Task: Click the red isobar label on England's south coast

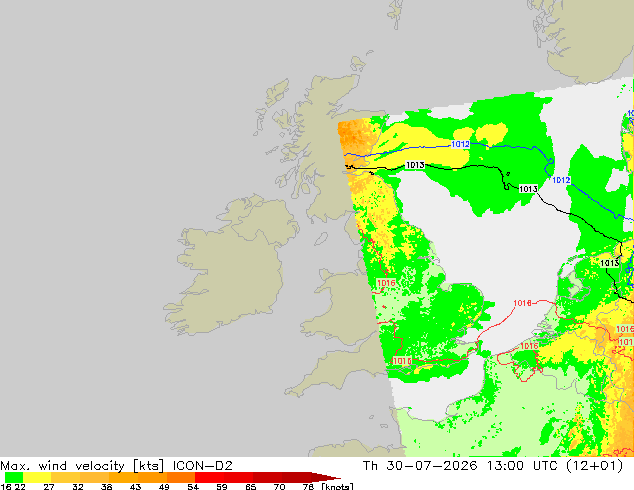Action: (402, 361)
